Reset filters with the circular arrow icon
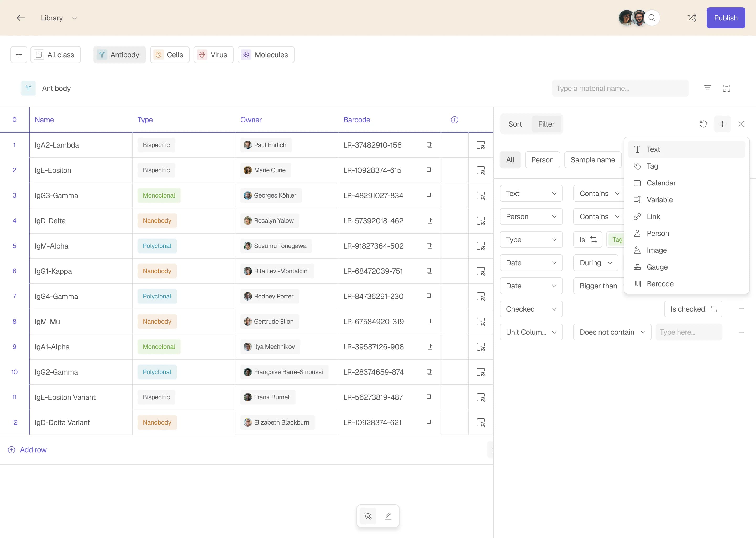 (703, 124)
